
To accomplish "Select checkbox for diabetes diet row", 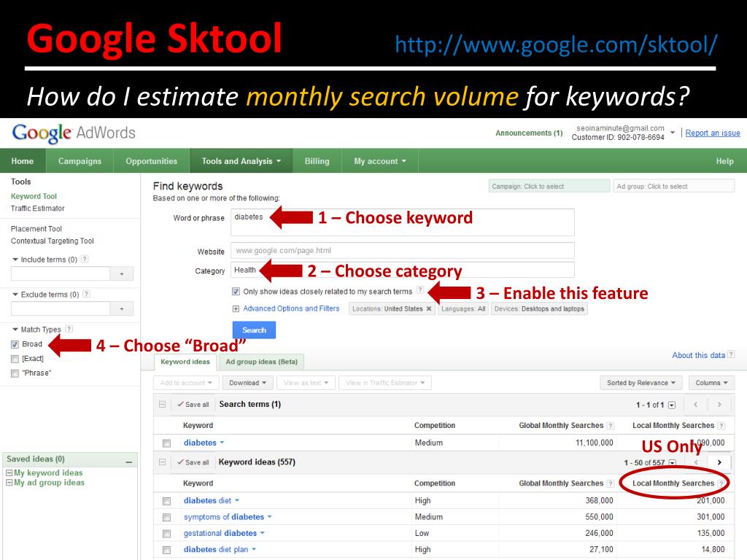I will pos(166,501).
